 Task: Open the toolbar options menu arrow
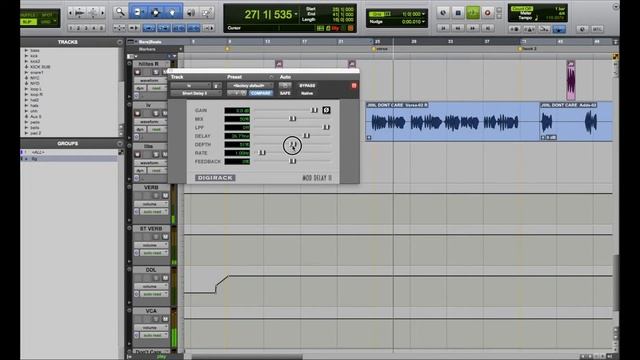tap(616, 7)
